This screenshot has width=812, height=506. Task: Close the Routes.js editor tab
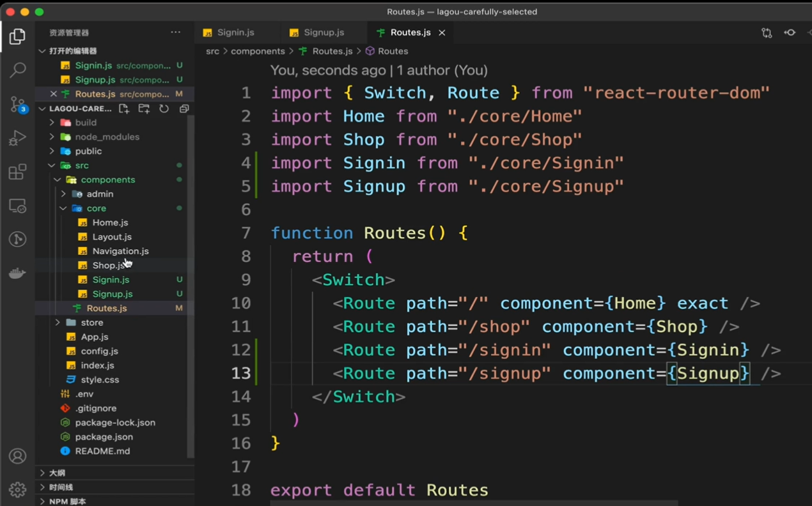click(442, 33)
